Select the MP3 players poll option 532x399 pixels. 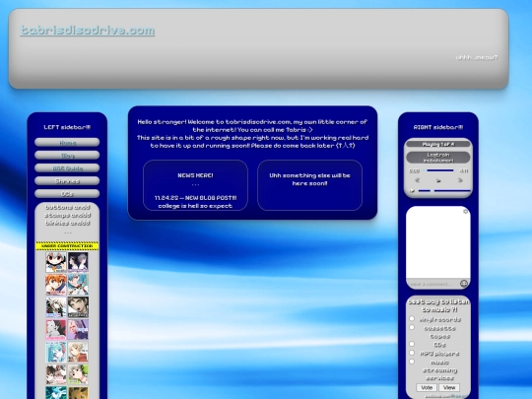pos(412,353)
